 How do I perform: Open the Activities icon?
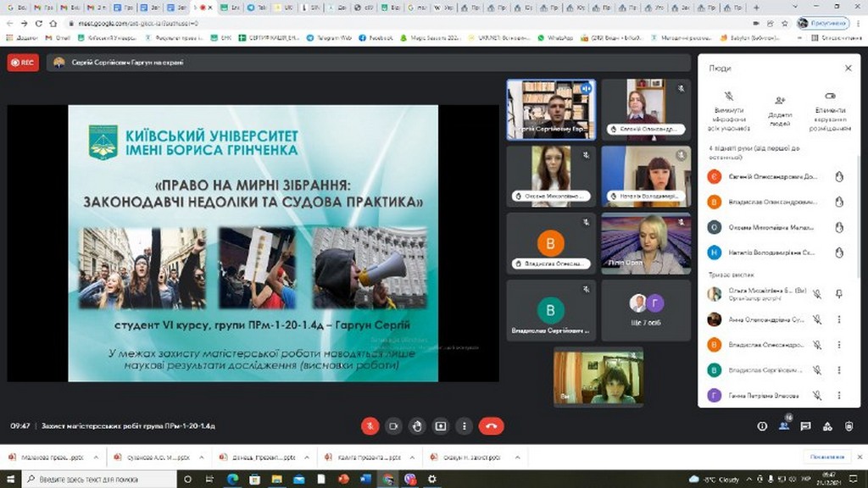[827, 426]
